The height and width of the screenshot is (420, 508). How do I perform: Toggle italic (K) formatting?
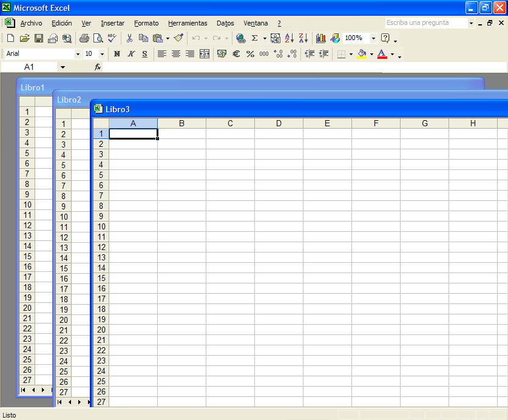(x=131, y=54)
